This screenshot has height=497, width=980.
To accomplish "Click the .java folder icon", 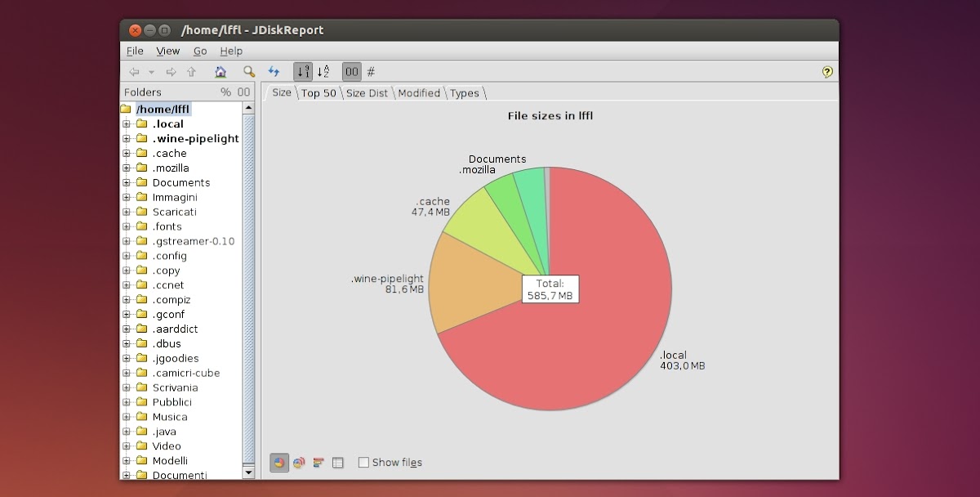I will click(141, 432).
